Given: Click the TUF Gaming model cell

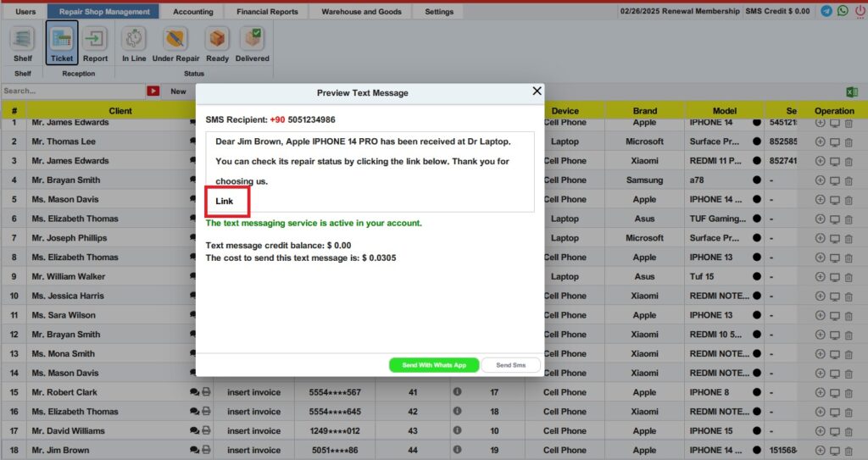Looking at the screenshot, I should (717, 218).
